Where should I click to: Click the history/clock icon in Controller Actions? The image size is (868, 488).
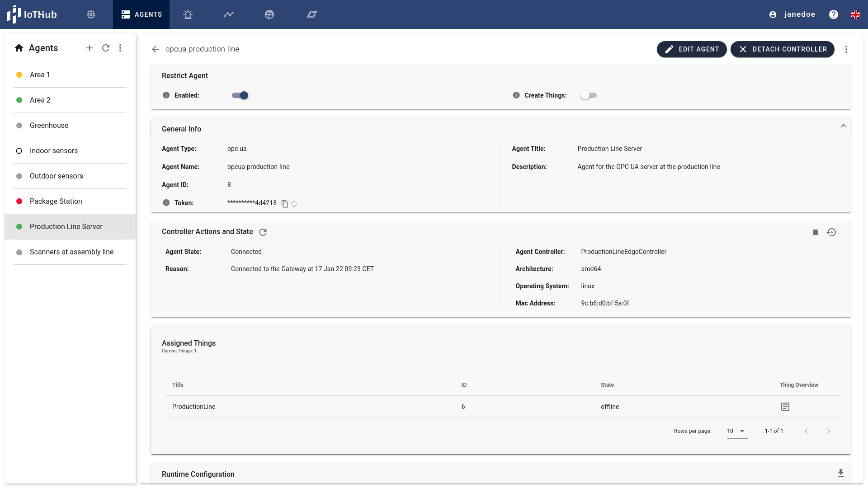[x=831, y=232]
